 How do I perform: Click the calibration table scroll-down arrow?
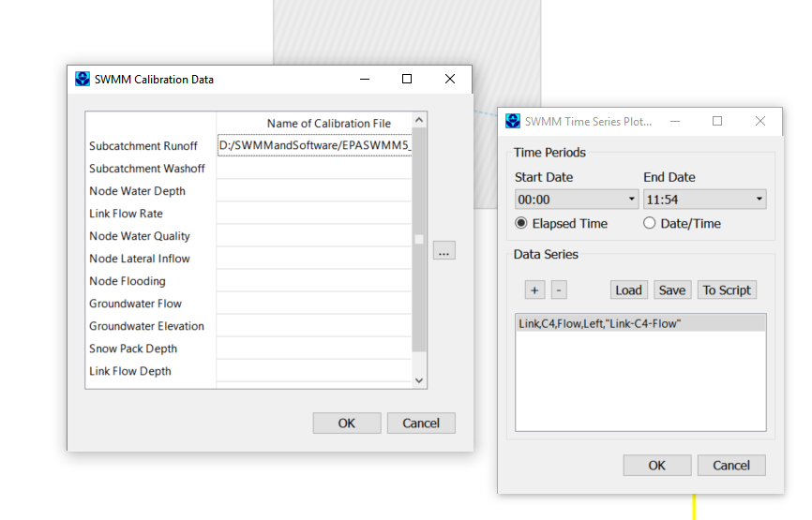tap(419, 380)
